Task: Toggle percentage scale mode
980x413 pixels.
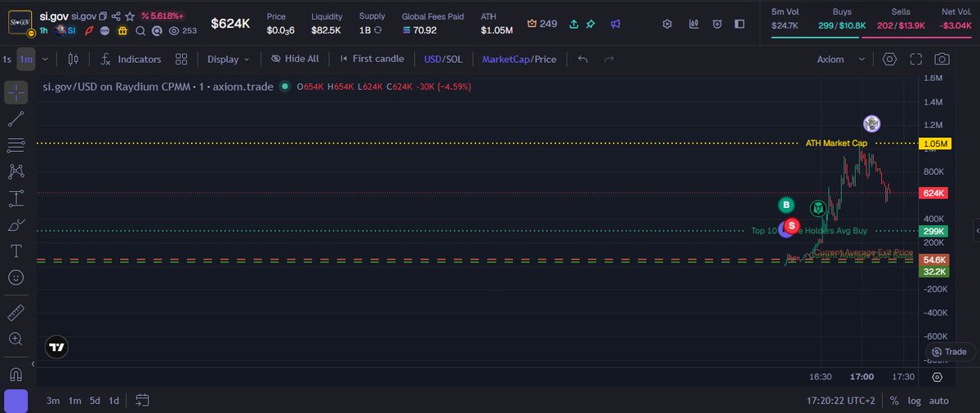Action: 894,401
